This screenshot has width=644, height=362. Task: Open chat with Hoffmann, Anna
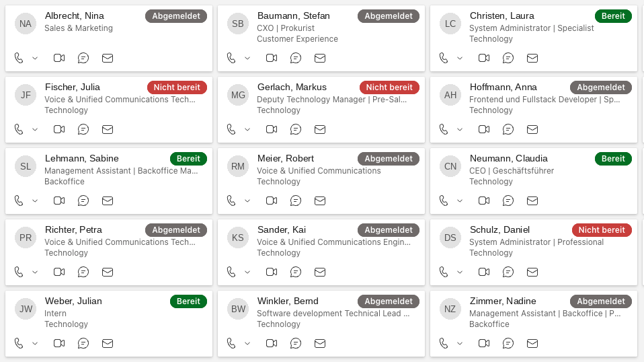coord(508,129)
